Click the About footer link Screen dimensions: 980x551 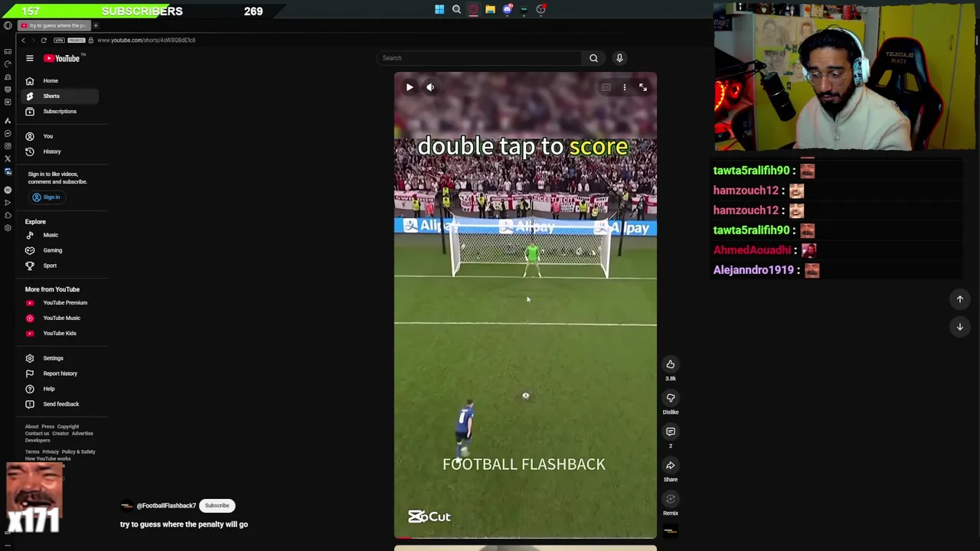(x=31, y=427)
